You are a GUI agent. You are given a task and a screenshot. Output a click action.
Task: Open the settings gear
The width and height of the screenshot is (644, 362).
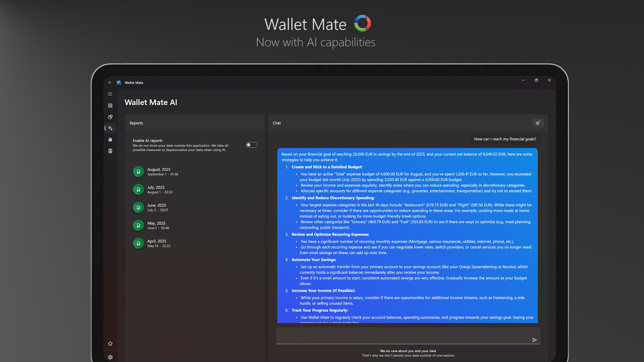tap(110, 357)
